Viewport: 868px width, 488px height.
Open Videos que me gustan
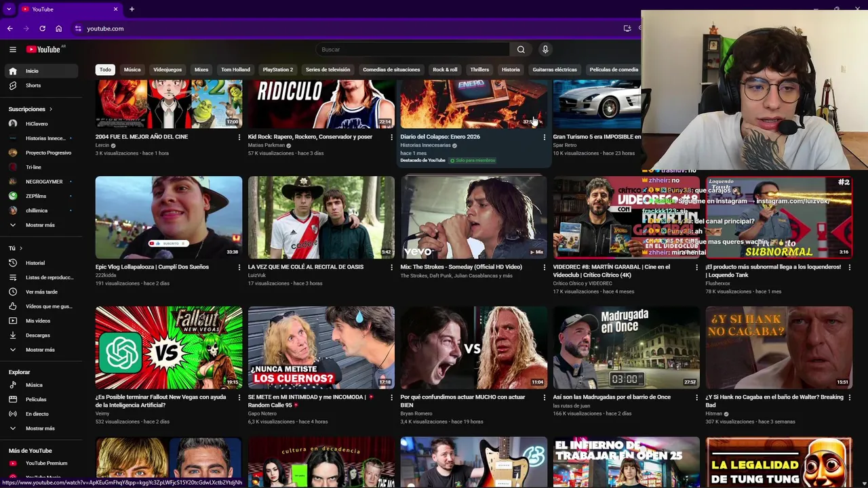tap(43, 306)
